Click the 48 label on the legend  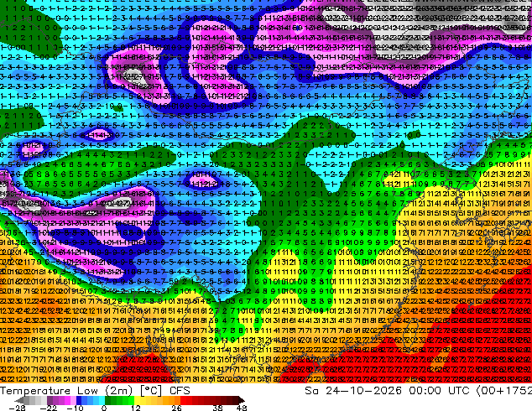(x=242, y=408)
